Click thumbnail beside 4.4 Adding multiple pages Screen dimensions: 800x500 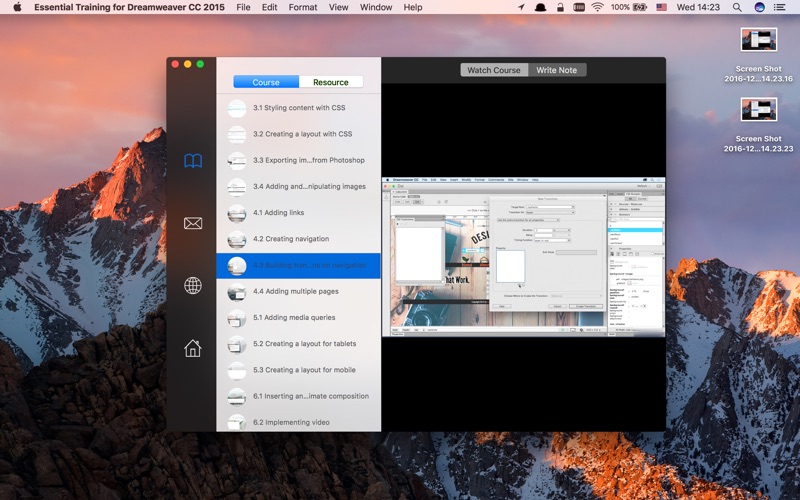click(237, 292)
